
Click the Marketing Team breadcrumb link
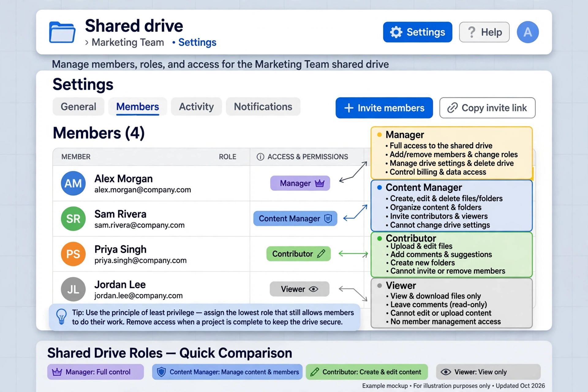click(x=128, y=42)
